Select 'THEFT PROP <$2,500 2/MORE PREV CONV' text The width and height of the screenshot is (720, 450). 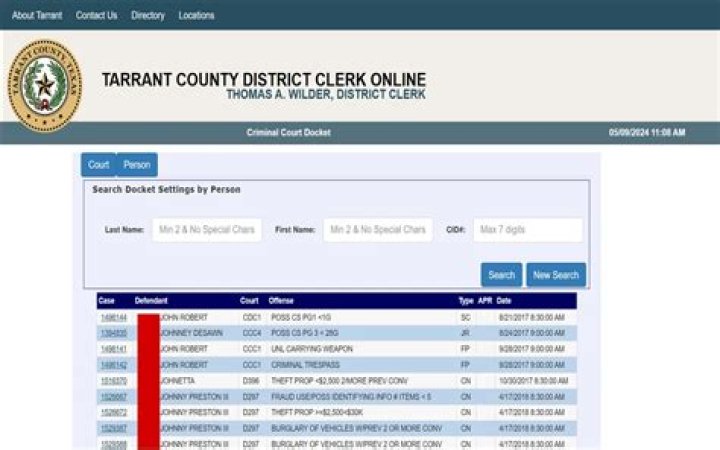[x=339, y=381]
